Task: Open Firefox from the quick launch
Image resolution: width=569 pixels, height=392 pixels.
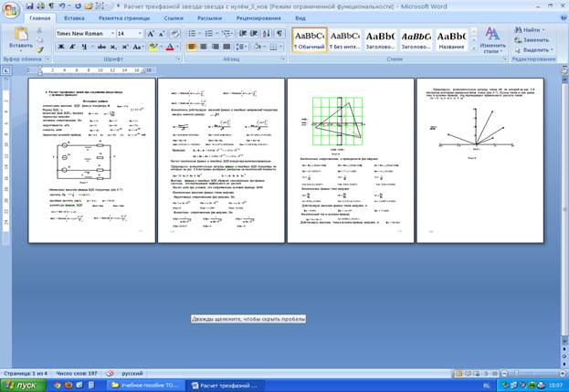Action: click(68, 385)
